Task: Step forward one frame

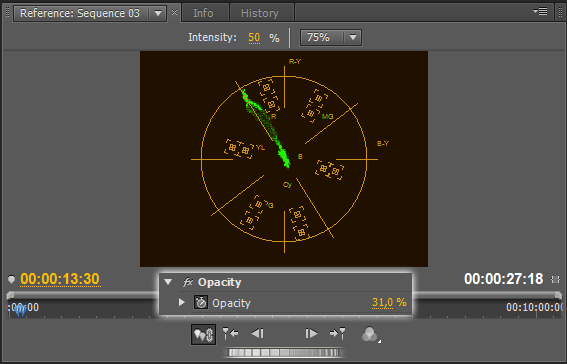Action: [311, 333]
